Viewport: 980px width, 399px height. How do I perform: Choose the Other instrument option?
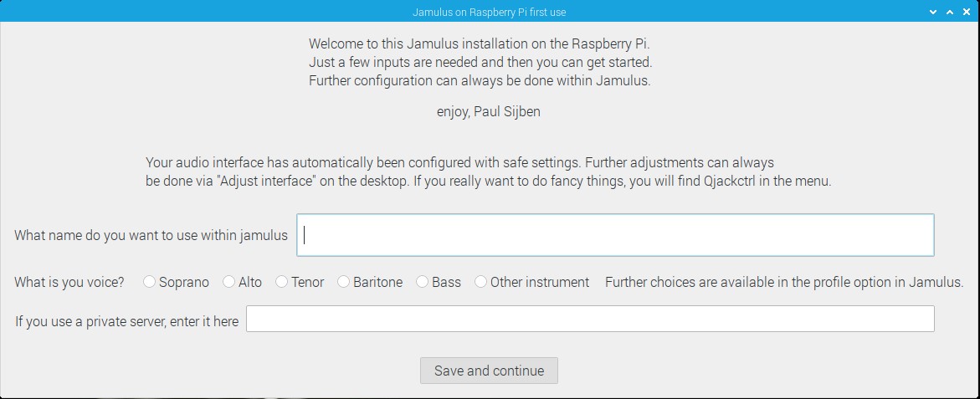tap(532, 282)
